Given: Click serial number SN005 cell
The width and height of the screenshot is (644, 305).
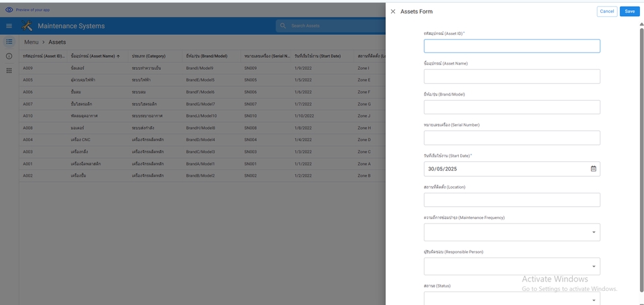Looking at the screenshot, I should (x=250, y=80).
